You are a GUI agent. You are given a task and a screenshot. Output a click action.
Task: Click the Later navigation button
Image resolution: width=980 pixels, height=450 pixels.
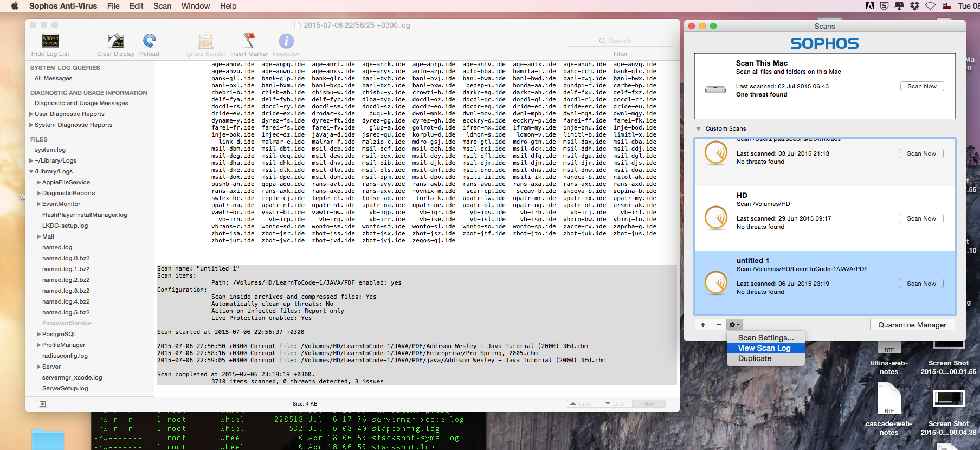(616, 403)
